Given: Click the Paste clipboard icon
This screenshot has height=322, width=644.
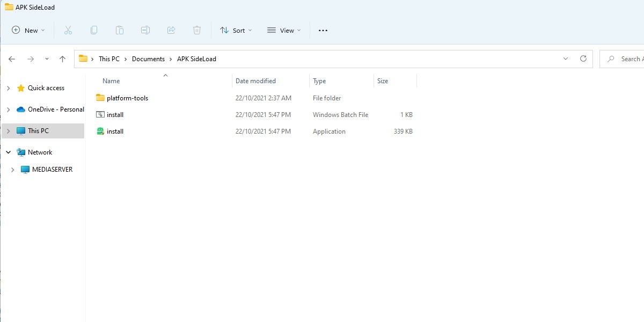Looking at the screenshot, I should [120, 31].
